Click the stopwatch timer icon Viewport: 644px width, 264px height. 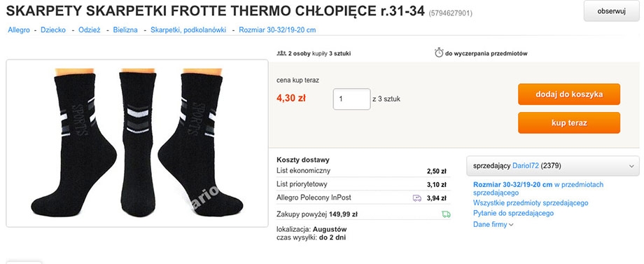pyautogui.click(x=439, y=53)
